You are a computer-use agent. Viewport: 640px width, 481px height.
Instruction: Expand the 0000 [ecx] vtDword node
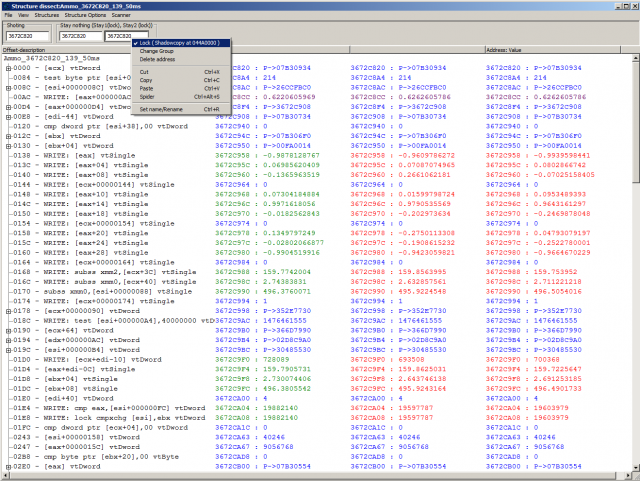coord(8,66)
